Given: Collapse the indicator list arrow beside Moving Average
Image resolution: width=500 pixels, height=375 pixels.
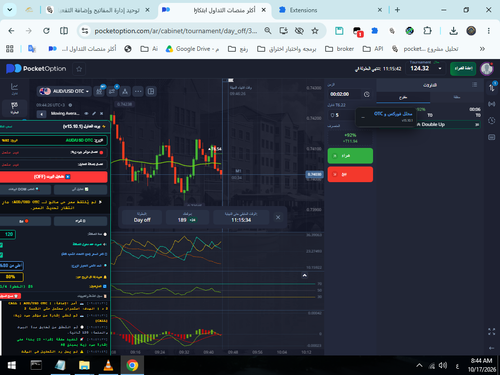Looking at the screenshot, I should [x=41, y=114].
